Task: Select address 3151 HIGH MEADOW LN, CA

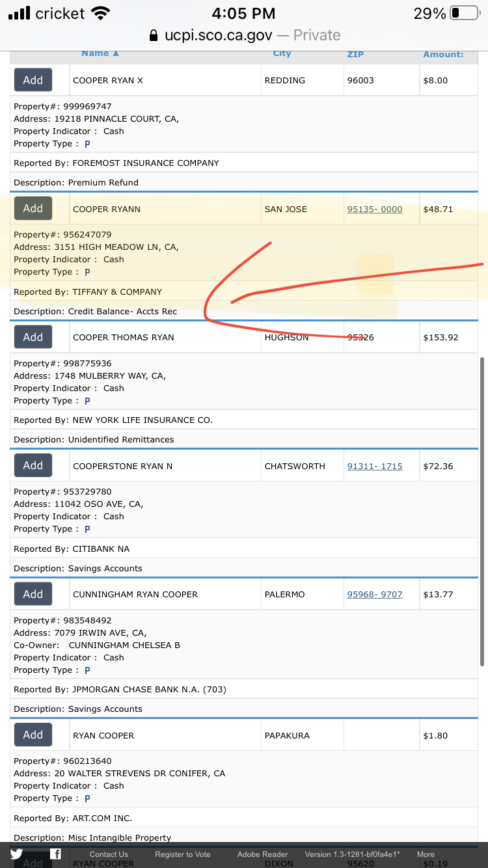Action: tap(96, 247)
